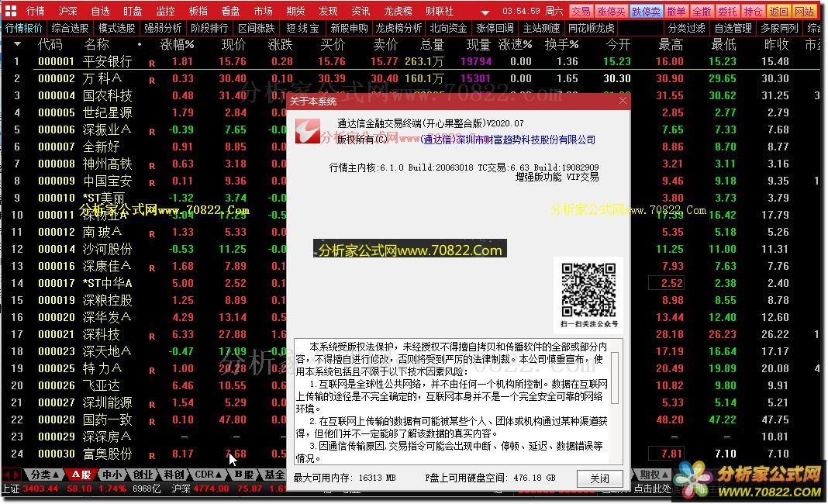Image resolution: width=828 pixels, height=504 pixels.
Task: Switch to the 短线宝 tab
Action: click(x=302, y=28)
